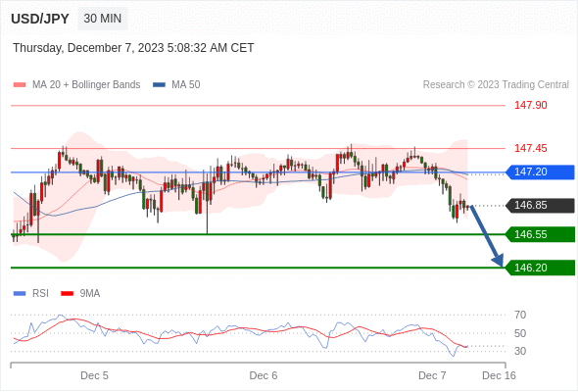This screenshot has height=392, width=578.
Task: Click the USD/JPY pair title
Action: (40, 19)
